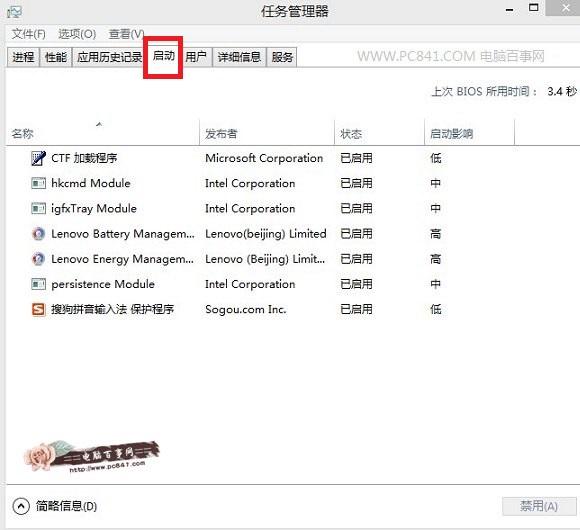Click the 上次 BIOS 所用时间 label
Viewport: 580px width, 530px height.
[485, 91]
